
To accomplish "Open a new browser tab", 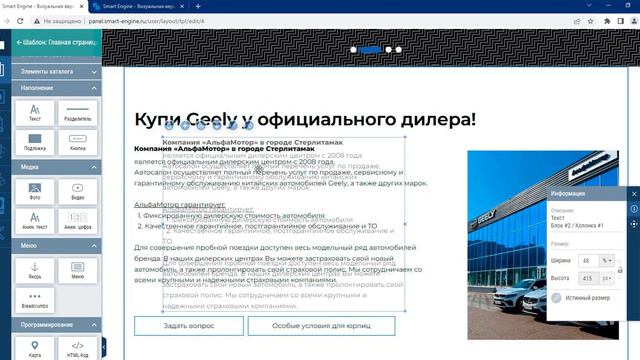I will (x=198, y=7).
